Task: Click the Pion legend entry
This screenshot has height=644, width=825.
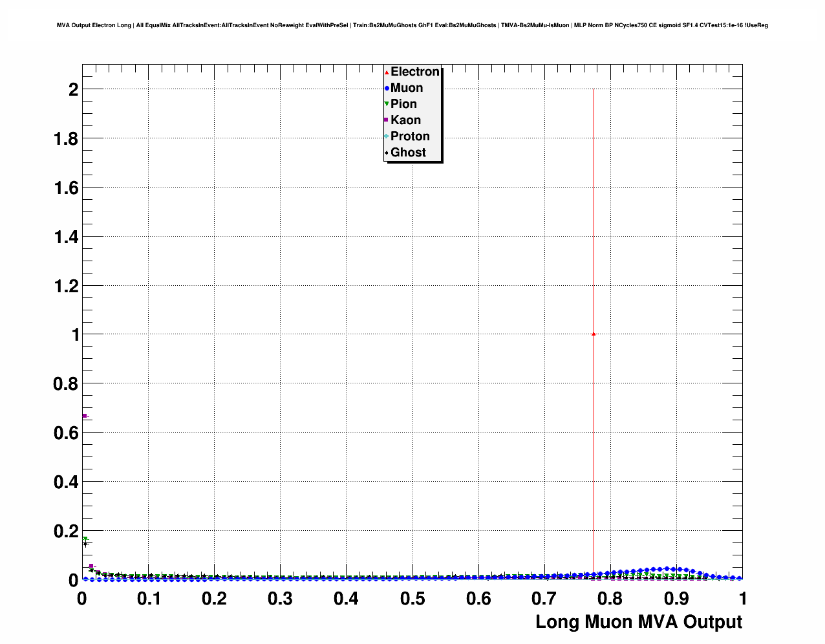Action: pos(401,104)
